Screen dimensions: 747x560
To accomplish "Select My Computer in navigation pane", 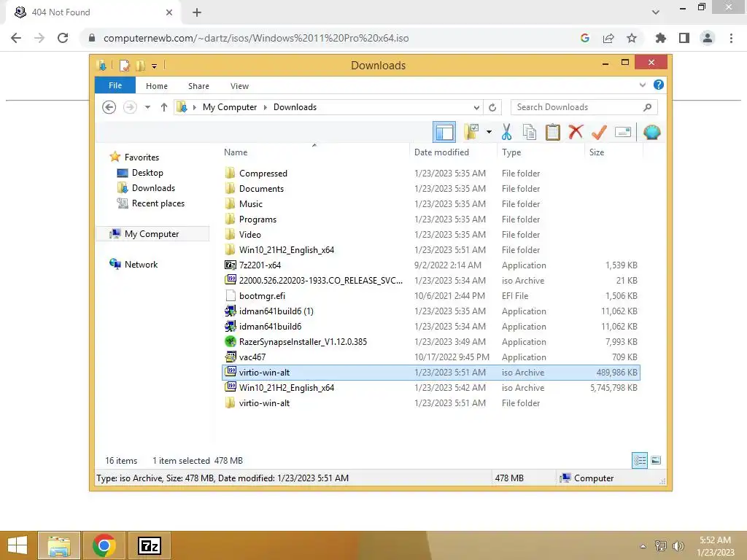I will tap(152, 234).
